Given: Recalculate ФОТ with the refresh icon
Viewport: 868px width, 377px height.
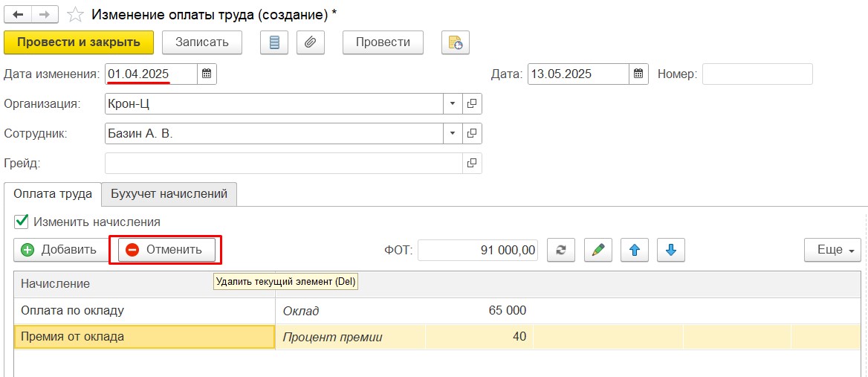Looking at the screenshot, I should (561, 251).
